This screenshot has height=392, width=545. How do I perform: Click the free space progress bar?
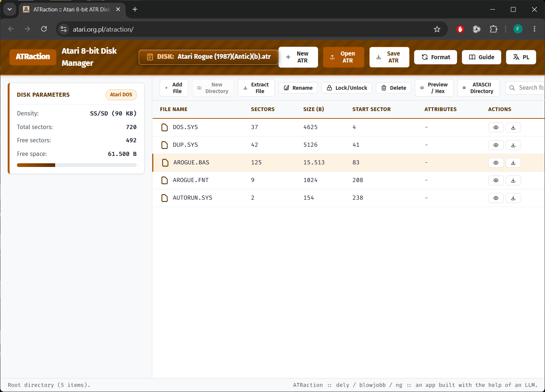coord(77,165)
